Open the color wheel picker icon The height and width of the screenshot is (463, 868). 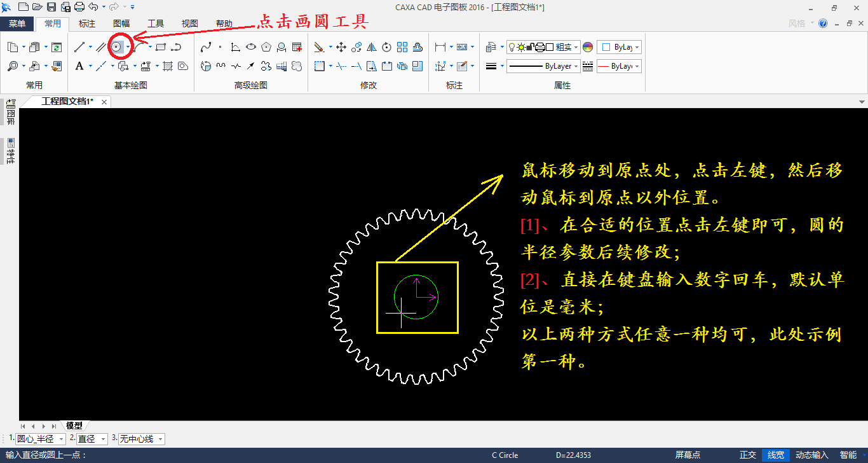(587, 47)
